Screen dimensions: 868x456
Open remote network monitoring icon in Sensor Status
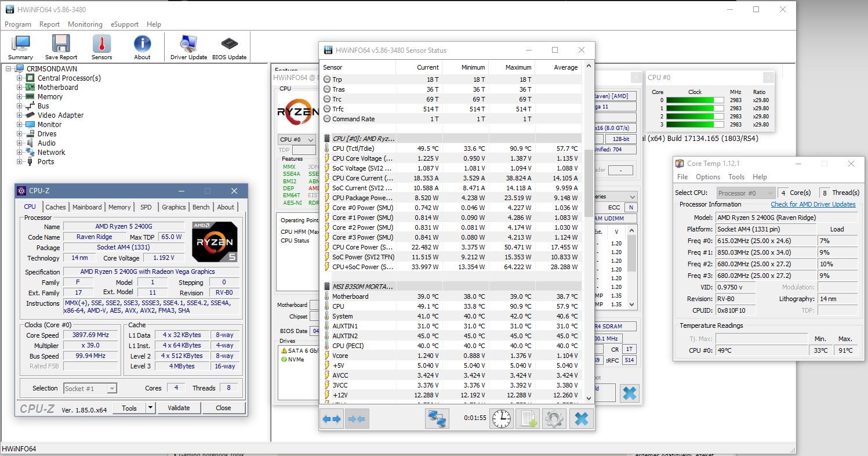pos(437,419)
